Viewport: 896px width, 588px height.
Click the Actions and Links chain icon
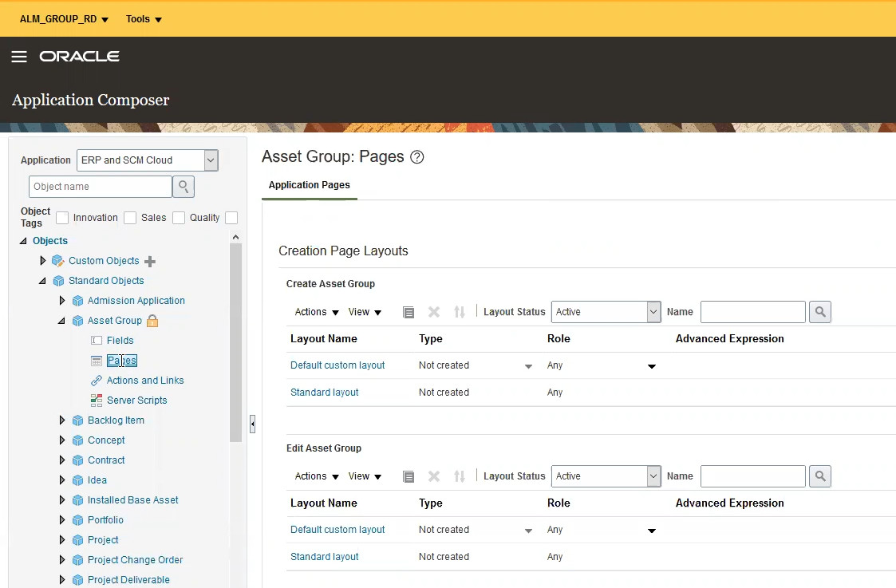[x=97, y=381]
